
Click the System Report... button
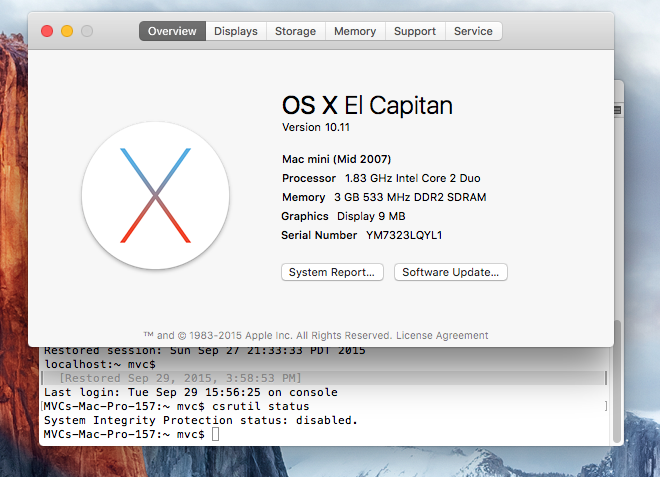point(332,272)
